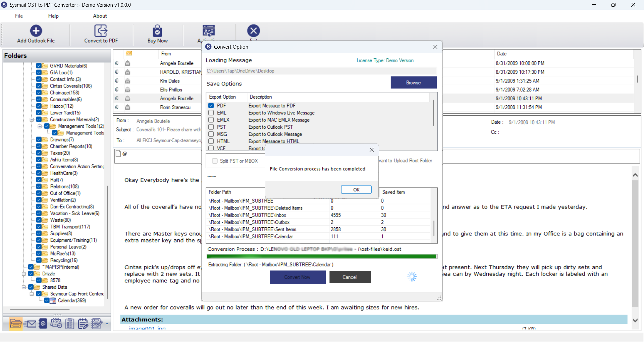Click the Exit X icon in toolbar

(x=254, y=31)
